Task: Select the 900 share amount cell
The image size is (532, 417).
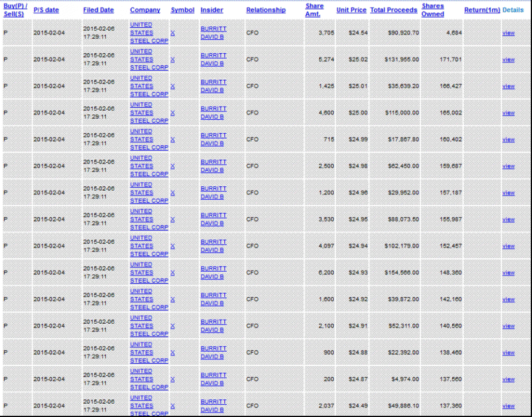Action: pos(329,353)
